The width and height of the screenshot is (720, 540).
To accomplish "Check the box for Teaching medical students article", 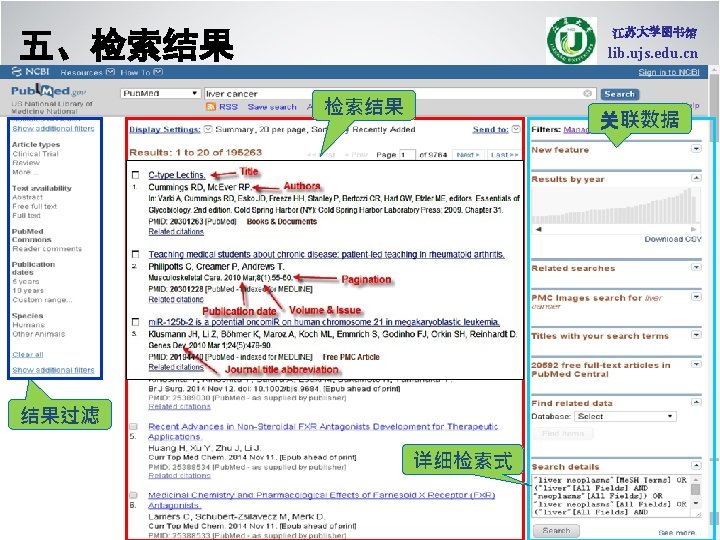I will (135, 254).
